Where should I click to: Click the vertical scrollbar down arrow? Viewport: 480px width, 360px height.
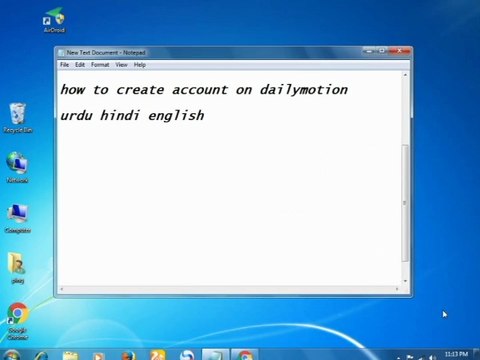tap(405, 281)
